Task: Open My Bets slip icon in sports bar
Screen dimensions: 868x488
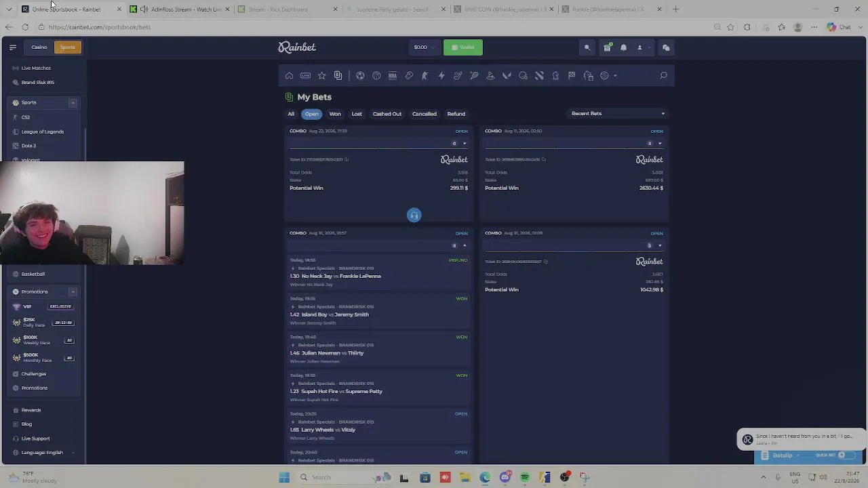Action: click(x=338, y=76)
